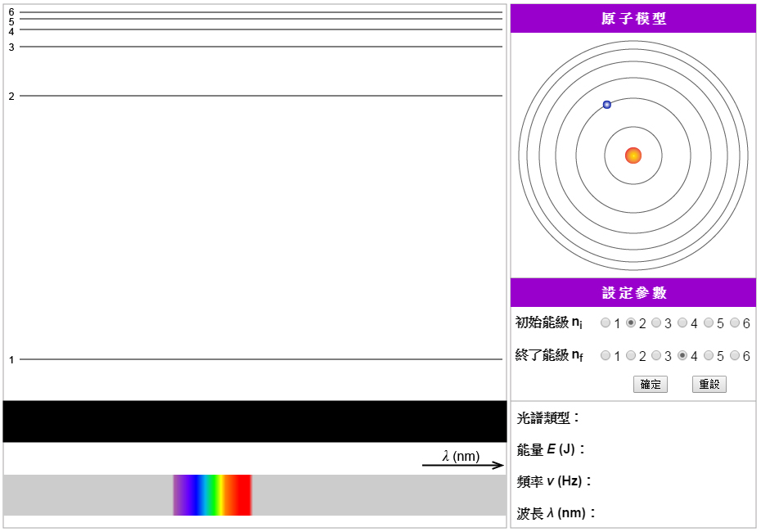Select initial energy level 3 radio button
This screenshot has width=761, height=532.
tap(656, 322)
